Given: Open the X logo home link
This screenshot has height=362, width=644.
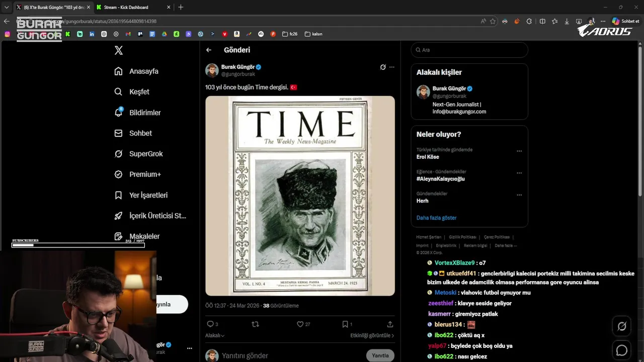Looking at the screenshot, I should tap(119, 50).
